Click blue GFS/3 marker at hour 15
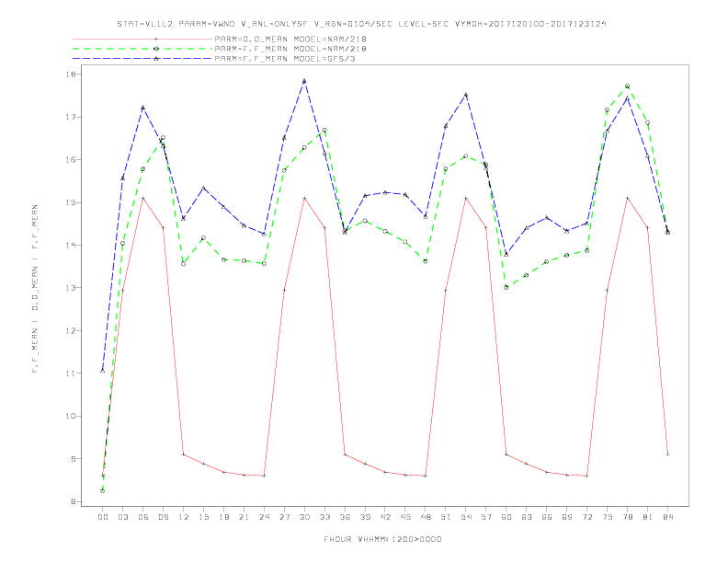The image size is (728, 563). coord(203,189)
